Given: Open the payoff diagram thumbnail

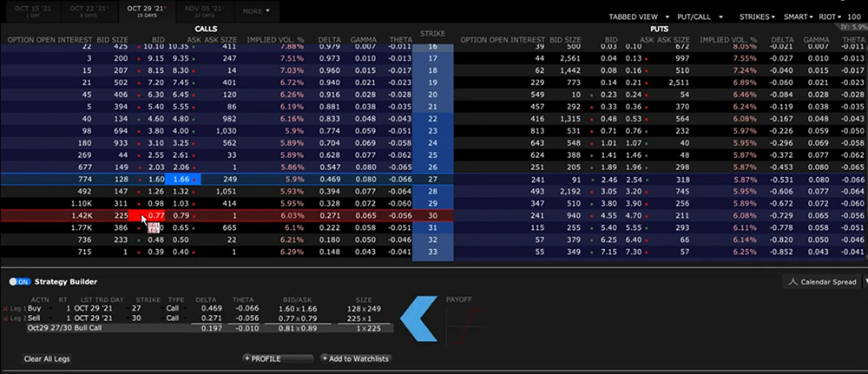Looking at the screenshot, I should (x=466, y=326).
